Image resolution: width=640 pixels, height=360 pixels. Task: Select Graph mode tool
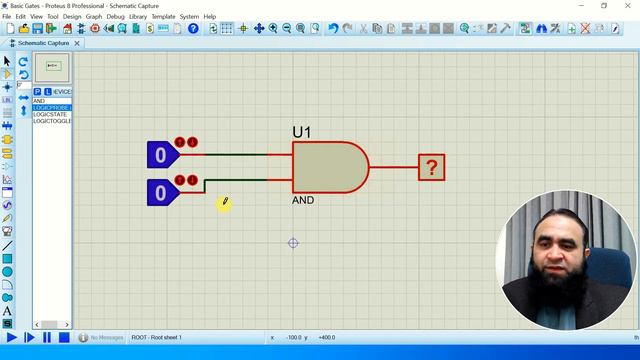[x=7, y=179]
